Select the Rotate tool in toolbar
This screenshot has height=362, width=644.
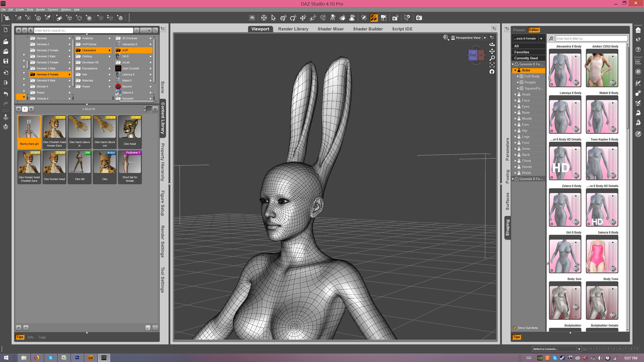(293, 18)
